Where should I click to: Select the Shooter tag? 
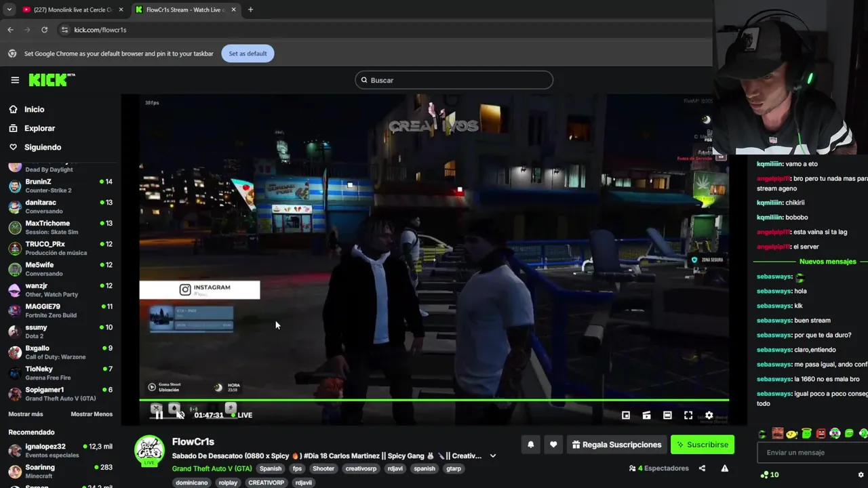(x=323, y=468)
